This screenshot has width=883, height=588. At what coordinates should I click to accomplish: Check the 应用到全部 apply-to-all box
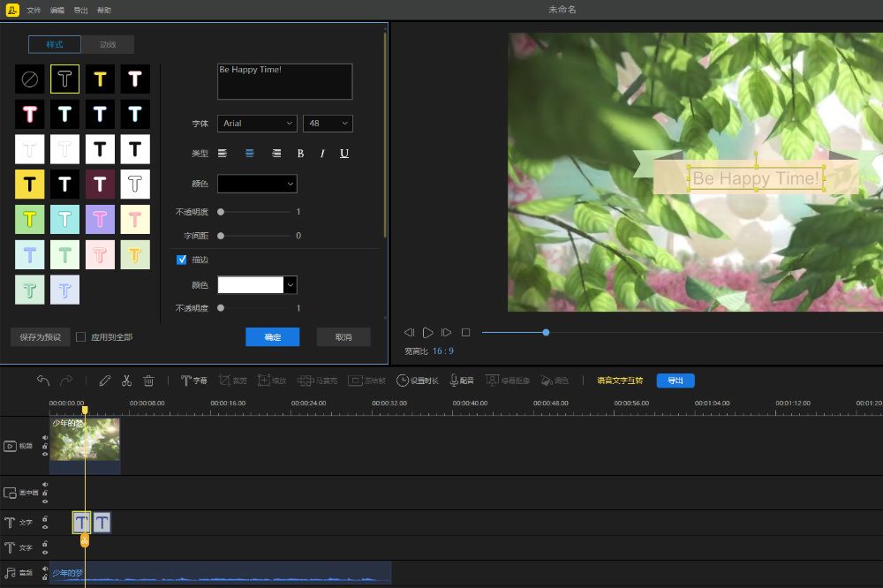[81, 337]
